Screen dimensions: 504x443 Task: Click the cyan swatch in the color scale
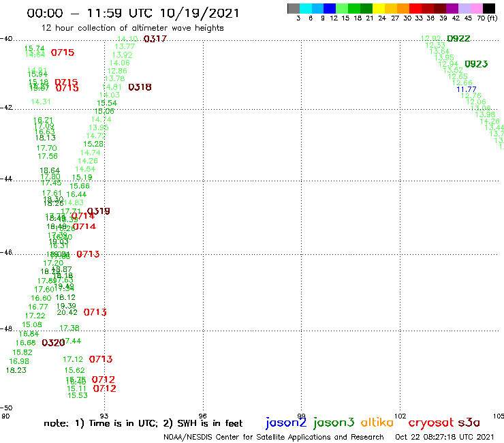306,8
